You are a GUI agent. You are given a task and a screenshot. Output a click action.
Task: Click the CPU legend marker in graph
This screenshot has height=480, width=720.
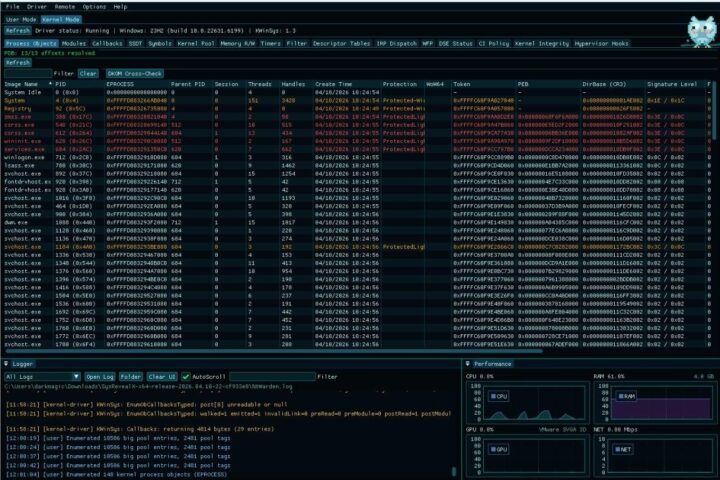(494, 396)
